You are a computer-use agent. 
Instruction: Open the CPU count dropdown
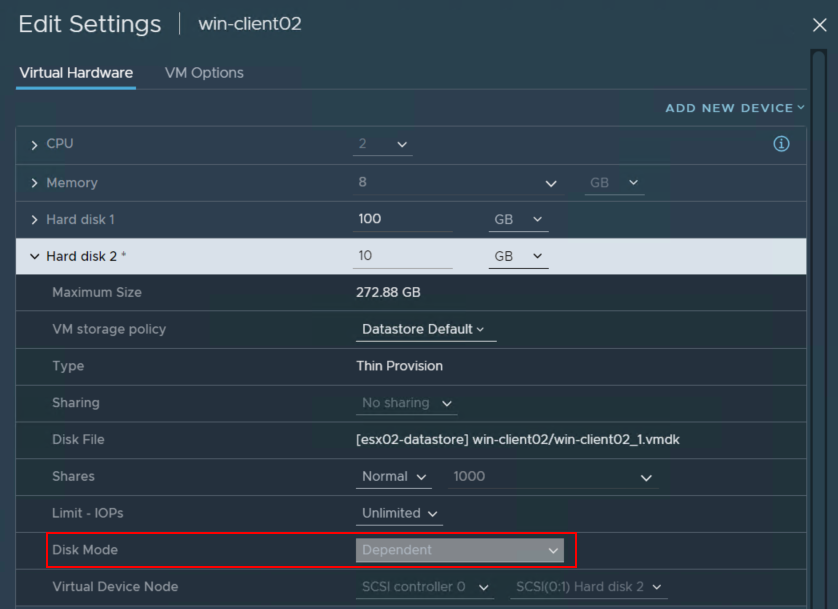click(x=384, y=144)
